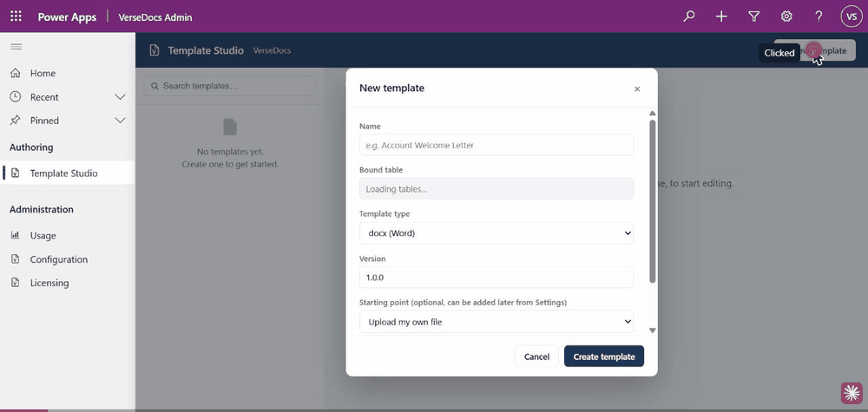Click the Power Apps title link
This screenshot has height=412, width=868.
tap(67, 17)
